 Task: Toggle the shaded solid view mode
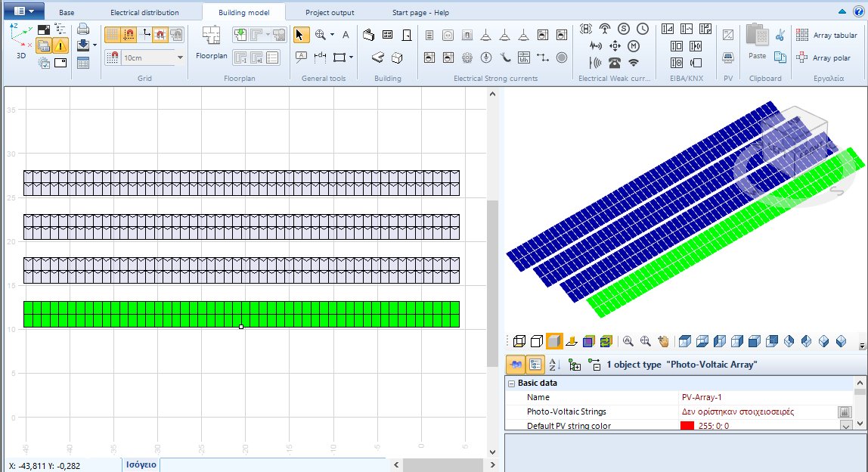pos(554,342)
